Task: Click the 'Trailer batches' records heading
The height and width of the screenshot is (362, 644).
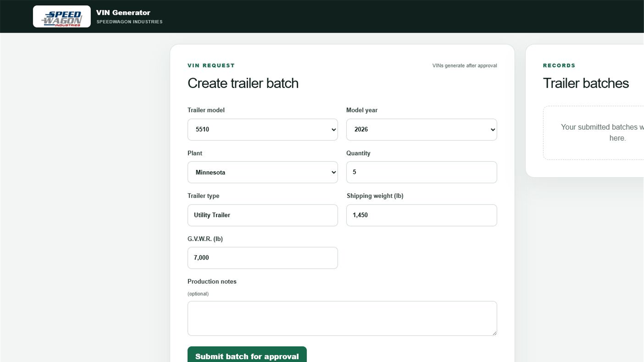Action: coord(586,83)
